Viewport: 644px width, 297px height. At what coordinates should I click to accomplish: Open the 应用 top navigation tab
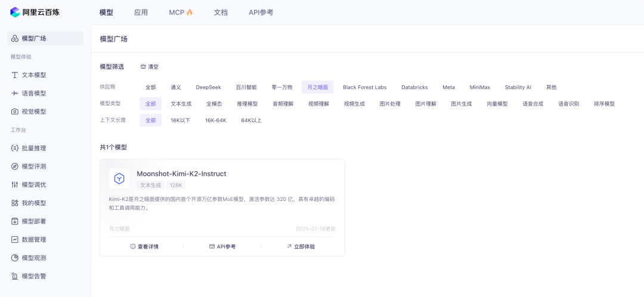(141, 13)
